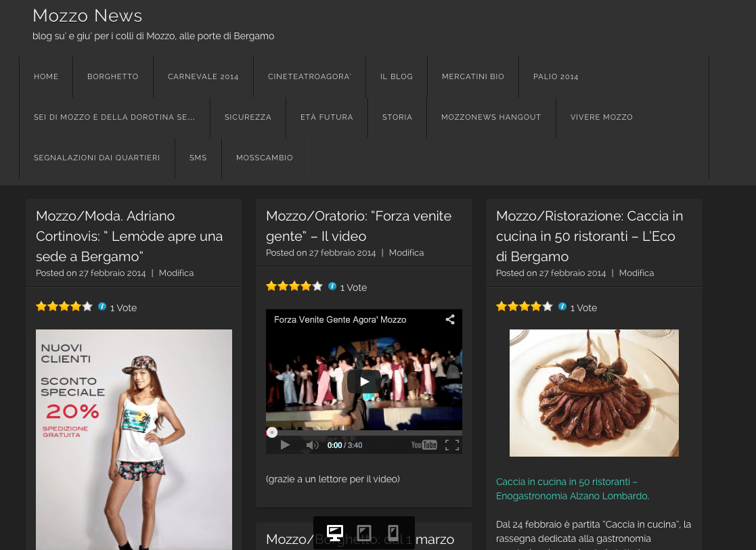The width and height of the screenshot is (756, 550).
Task: Click the video progress bar scrubber
Action: (x=272, y=432)
